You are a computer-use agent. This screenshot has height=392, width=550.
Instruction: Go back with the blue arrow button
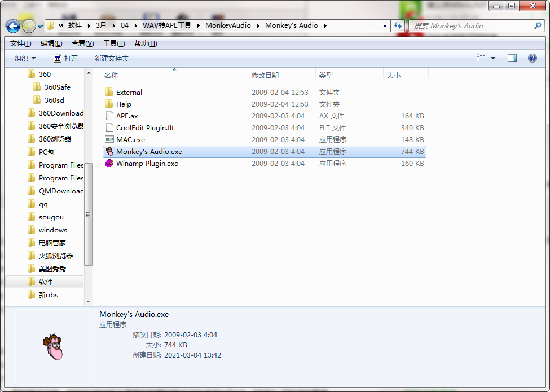tap(13, 26)
